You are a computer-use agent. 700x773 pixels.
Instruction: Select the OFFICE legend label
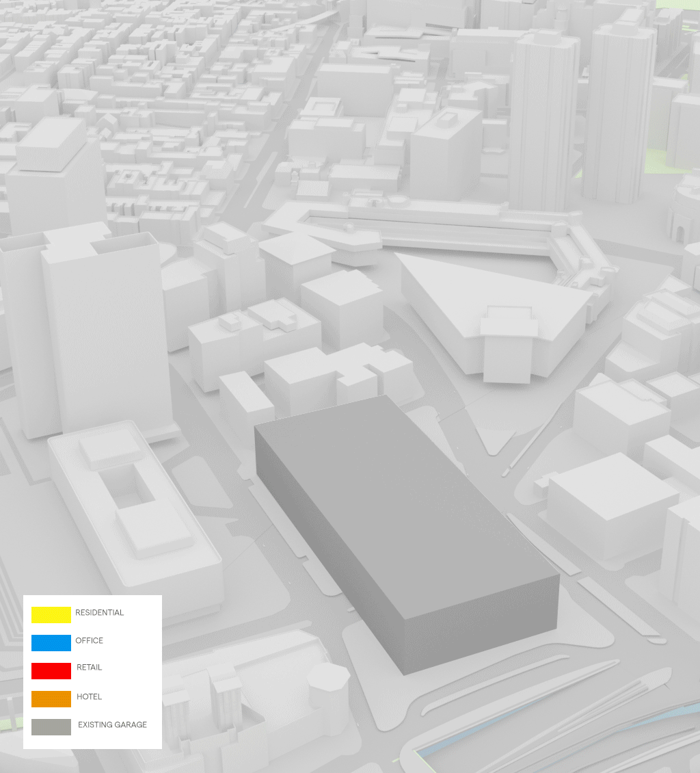(89, 640)
